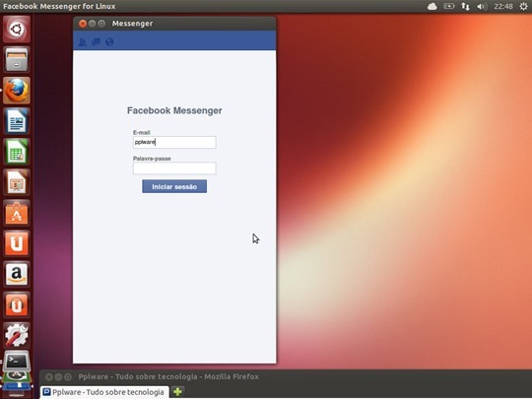
Task: Open the cloud indicator in top panel
Action: (432, 7)
